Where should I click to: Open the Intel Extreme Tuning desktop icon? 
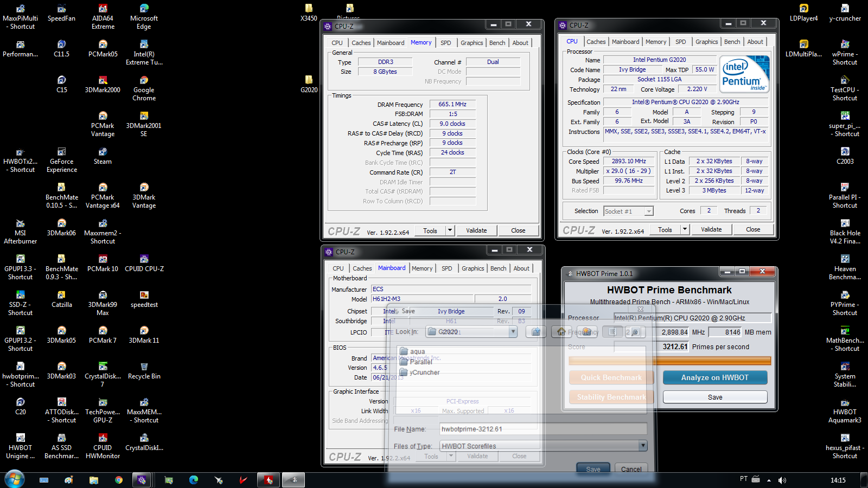[144, 53]
